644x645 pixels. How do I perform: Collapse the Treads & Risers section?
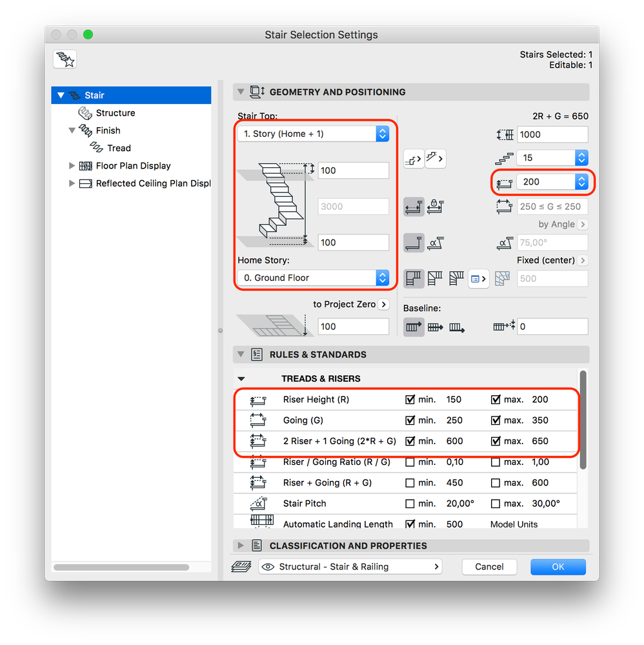coord(241,379)
